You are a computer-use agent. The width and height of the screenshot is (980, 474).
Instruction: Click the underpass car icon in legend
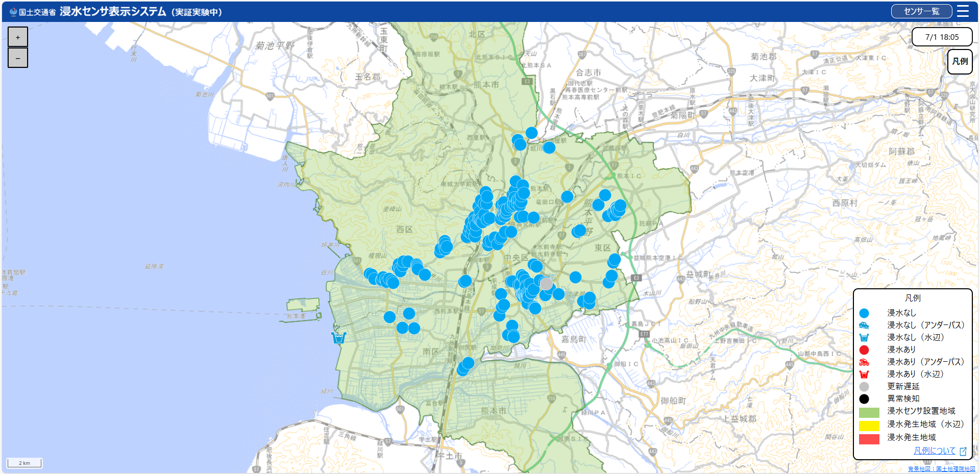coord(864,325)
